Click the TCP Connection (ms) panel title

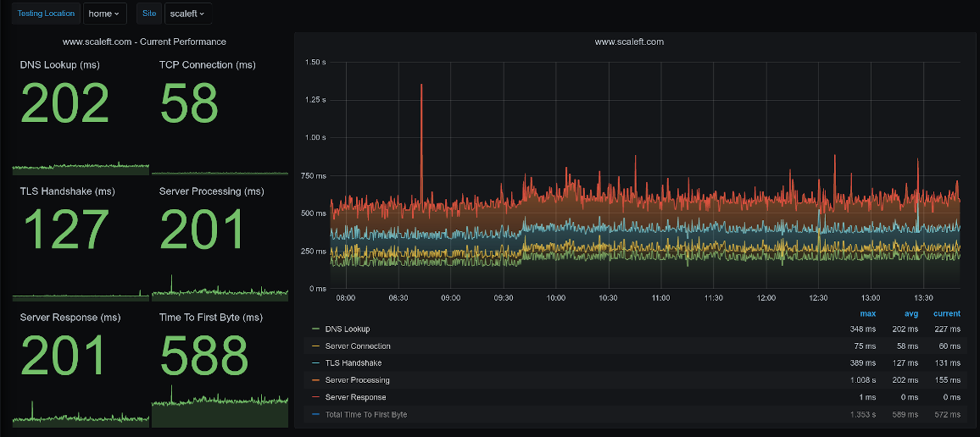coord(208,65)
